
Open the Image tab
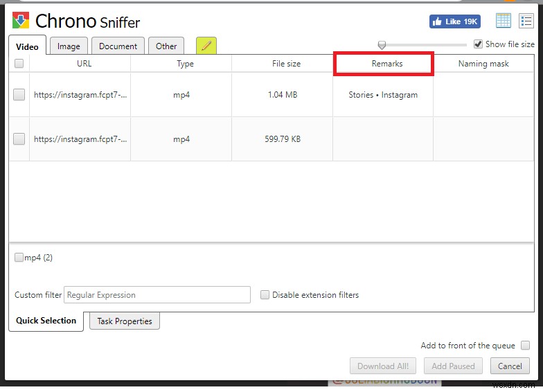(69, 46)
